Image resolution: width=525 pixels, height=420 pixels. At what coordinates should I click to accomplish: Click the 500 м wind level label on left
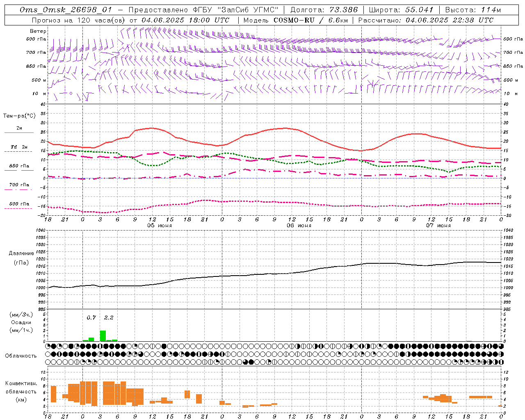pos(39,80)
